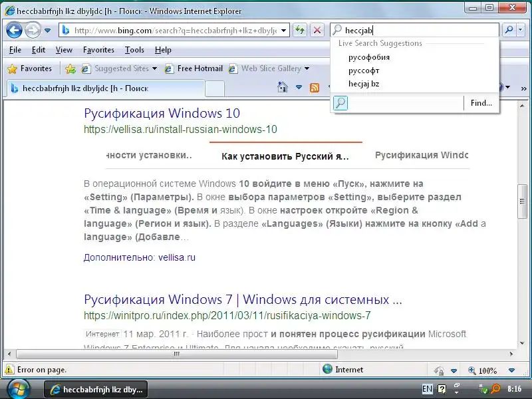Viewport: 532px width, 399px height.
Task: Expand the Home button dropdown arrow
Action: (299, 88)
